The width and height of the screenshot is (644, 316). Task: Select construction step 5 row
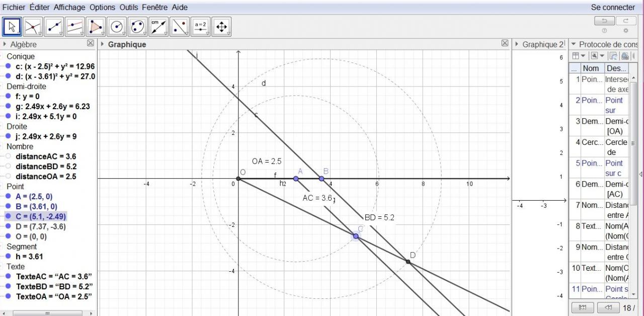click(x=599, y=168)
